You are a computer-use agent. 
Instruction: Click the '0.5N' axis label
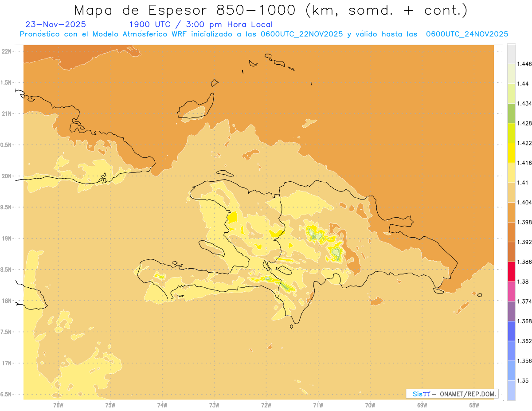pyautogui.click(x=7, y=145)
